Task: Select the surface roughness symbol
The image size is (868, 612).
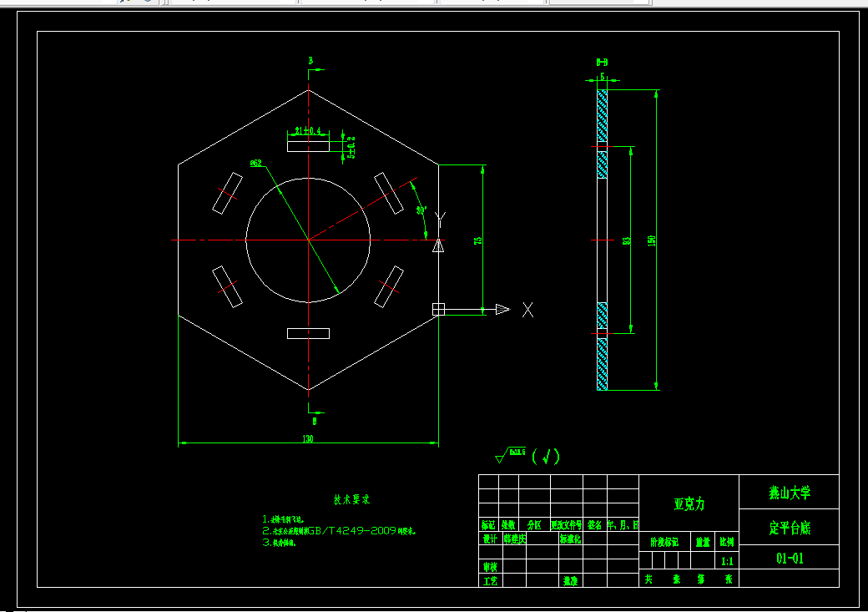Action: (x=511, y=455)
